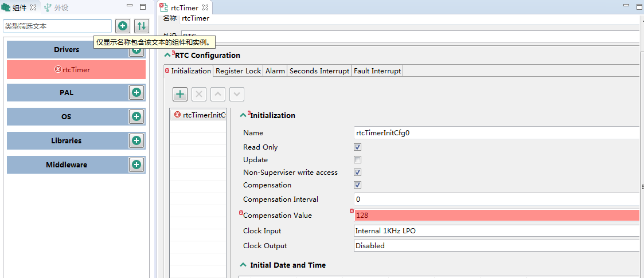Image resolution: width=644 pixels, height=278 pixels.
Task: Click the OS category header
Action: pos(67,116)
